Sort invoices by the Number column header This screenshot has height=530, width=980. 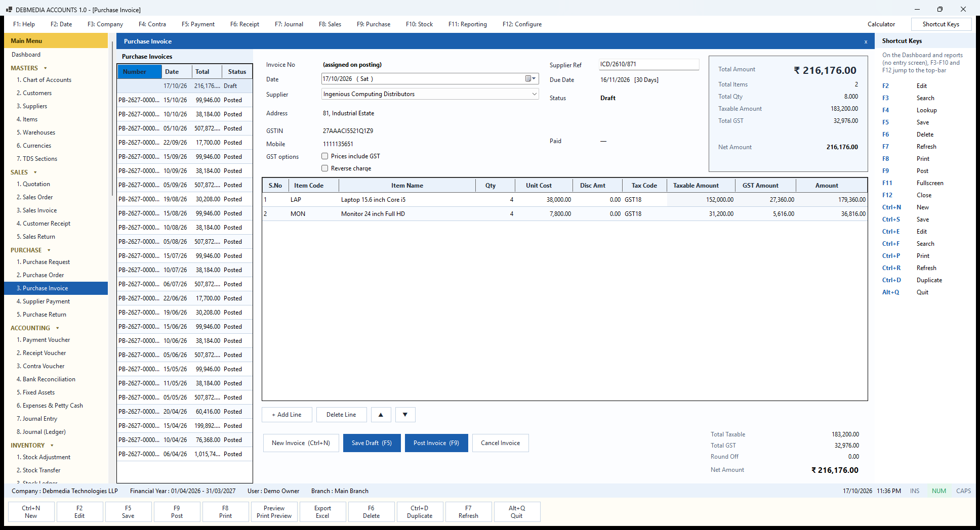click(x=139, y=72)
